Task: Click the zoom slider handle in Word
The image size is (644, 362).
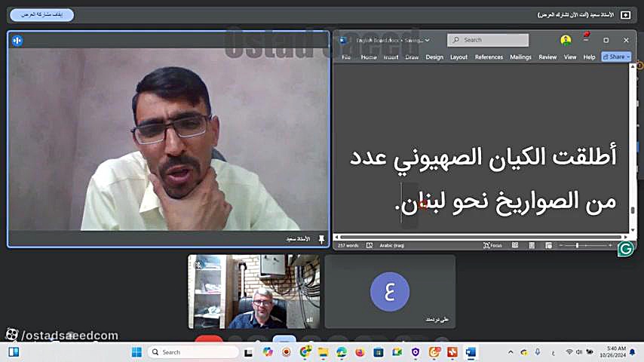Action: click(577, 245)
